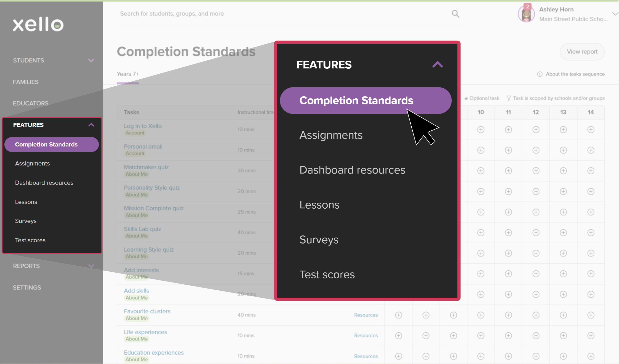Click Ashley Horn's user name
Viewport: 619px width, 364px height.
tap(556, 9)
